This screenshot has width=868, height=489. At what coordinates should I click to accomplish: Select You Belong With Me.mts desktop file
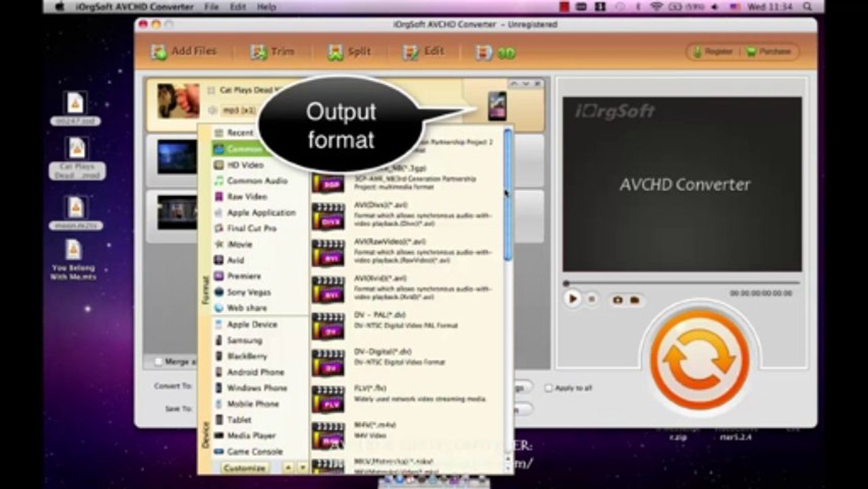74,259
